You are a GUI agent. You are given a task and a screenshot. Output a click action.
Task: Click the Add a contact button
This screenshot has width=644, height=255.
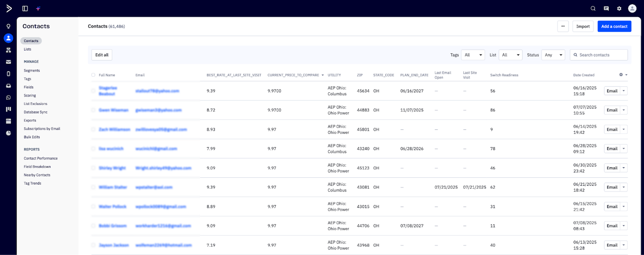point(614,27)
